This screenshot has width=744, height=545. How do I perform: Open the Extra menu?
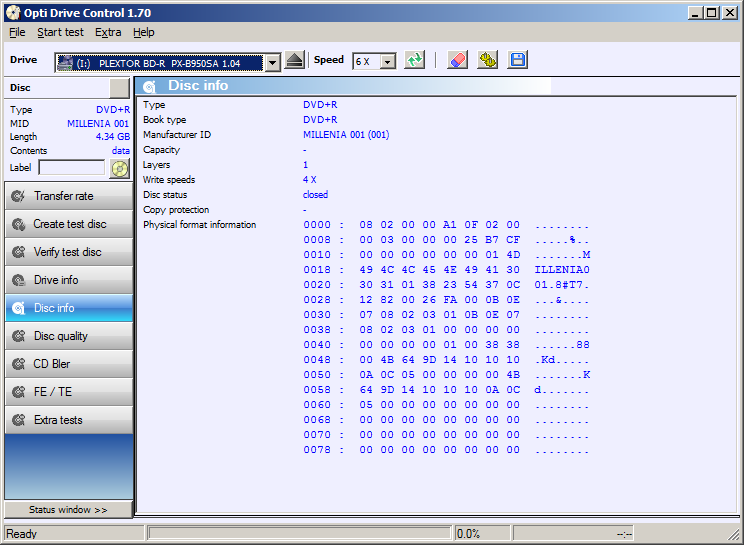(x=108, y=32)
